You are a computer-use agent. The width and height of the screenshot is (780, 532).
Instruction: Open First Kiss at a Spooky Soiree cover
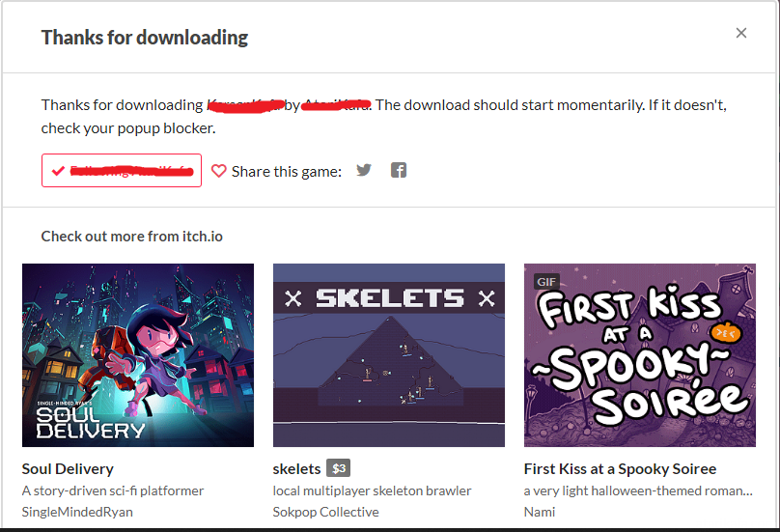pyautogui.click(x=640, y=355)
